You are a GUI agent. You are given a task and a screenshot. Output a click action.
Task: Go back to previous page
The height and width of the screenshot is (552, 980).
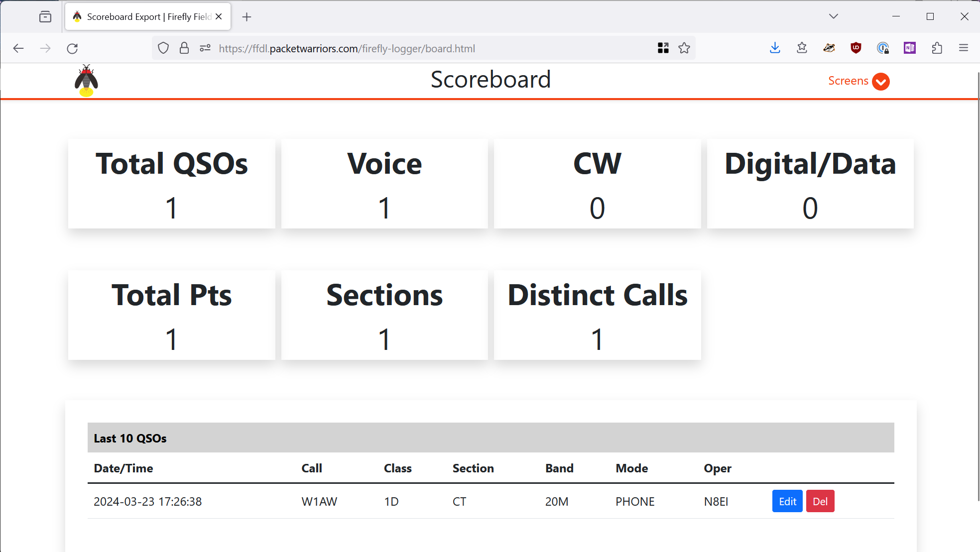(x=18, y=48)
